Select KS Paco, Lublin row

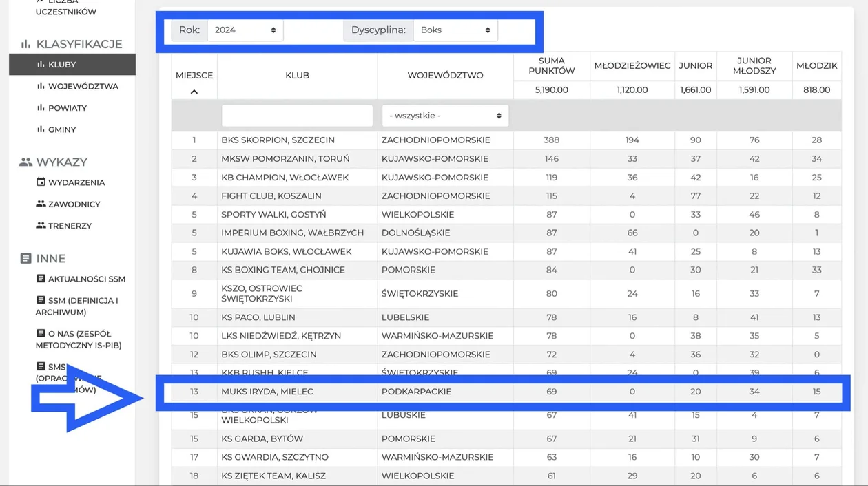tap(506, 318)
